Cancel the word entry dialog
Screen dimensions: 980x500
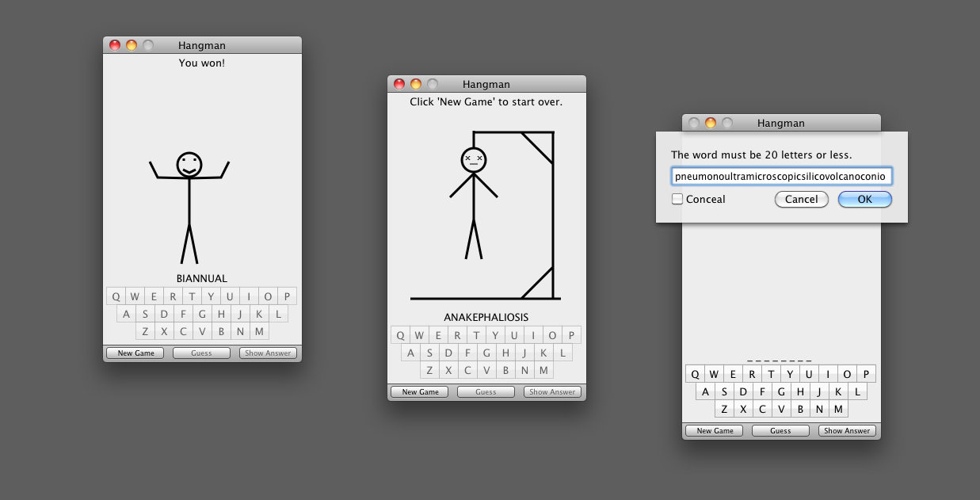tap(801, 200)
